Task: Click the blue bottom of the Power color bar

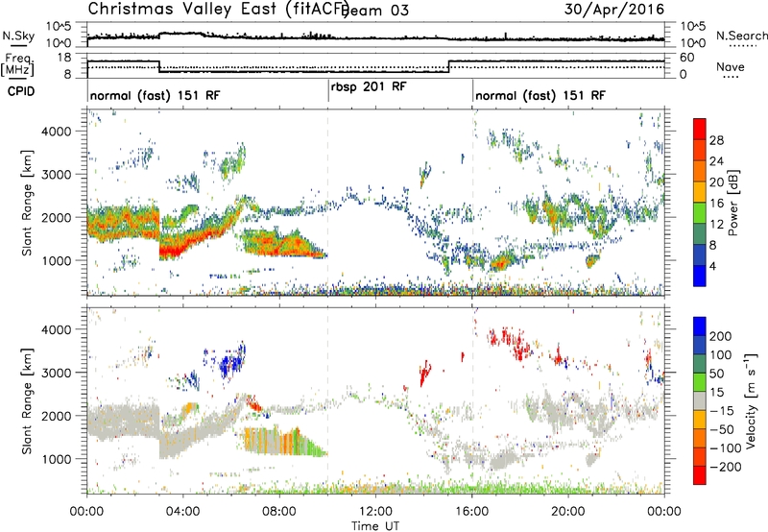Action: tap(700, 276)
